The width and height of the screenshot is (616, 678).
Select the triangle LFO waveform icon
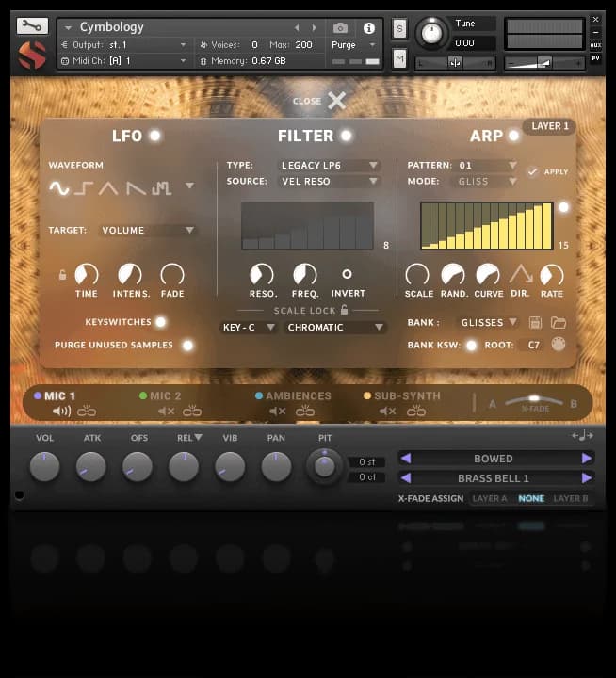click(109, 188)
